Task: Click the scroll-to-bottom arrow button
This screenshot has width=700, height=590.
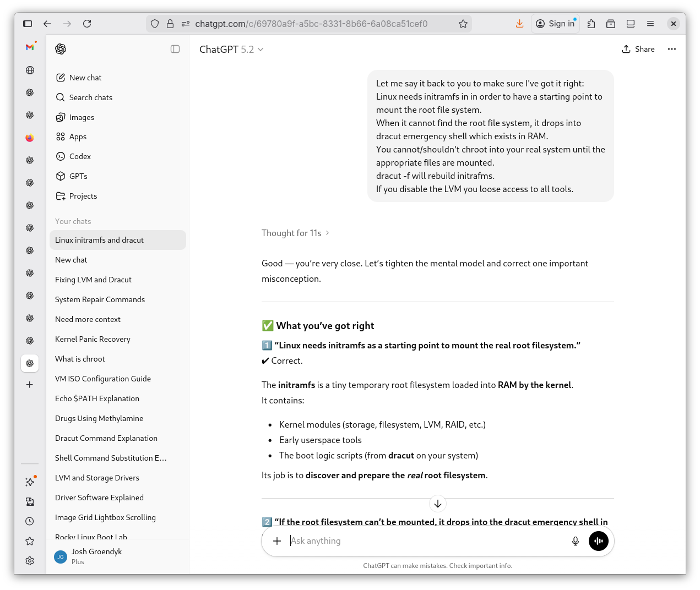Action: 437,504
